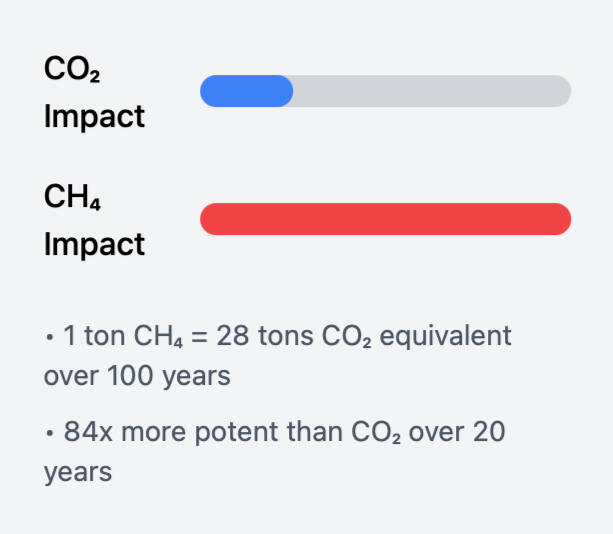Click the word "equivalent" in the first note
The width and height of the screenshot is (613, 534).
[x=460, y=336]
